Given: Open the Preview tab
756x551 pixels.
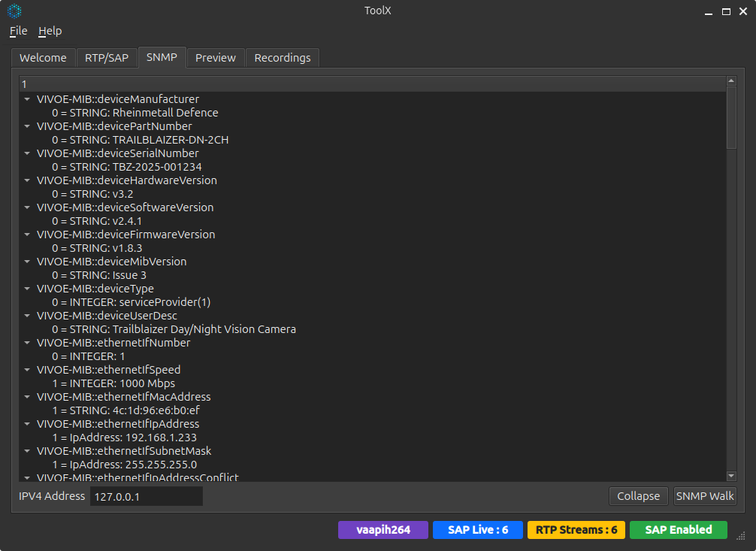Looking at the screenshot, I should point(216,58).
